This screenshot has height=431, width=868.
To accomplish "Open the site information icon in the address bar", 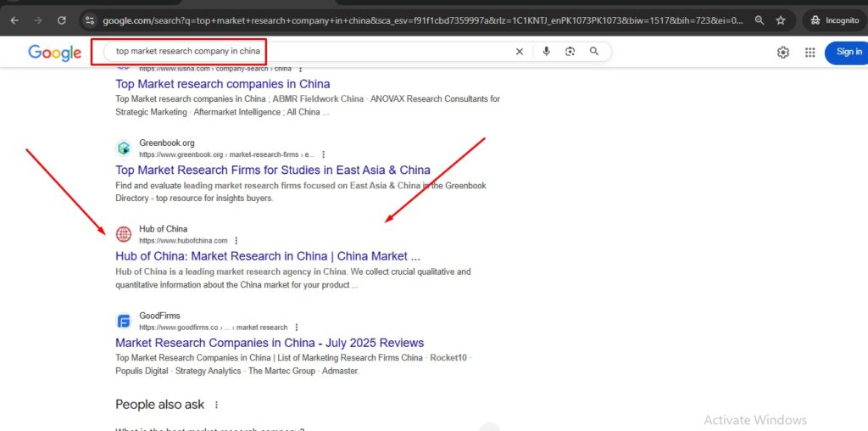I will tap(90, 20).
